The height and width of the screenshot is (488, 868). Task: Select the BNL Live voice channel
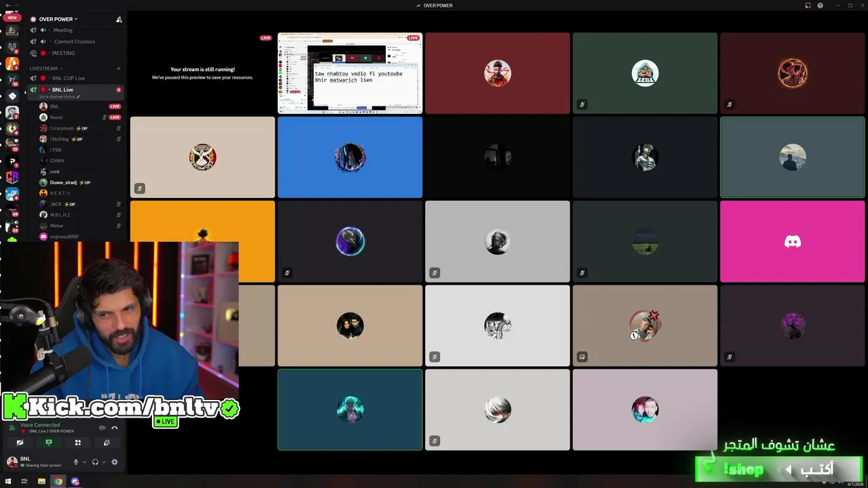[x=75, y=92]
